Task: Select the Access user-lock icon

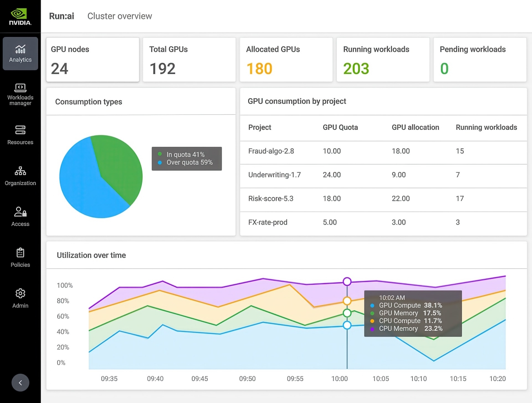Action: (x=20, y=212)
